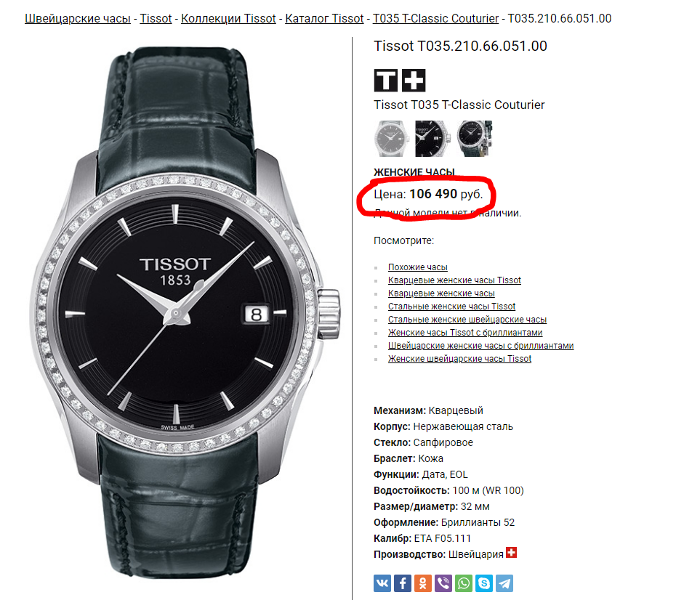The width and height of the screenshot is (700, 600).
Task: Share with the Skype icon
Action: [x=484, y=583]
